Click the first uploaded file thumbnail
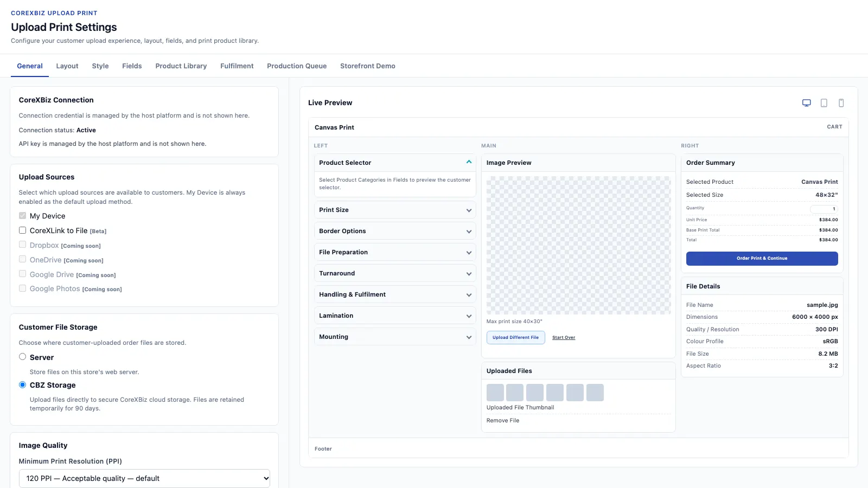Image resolution: width=868 pixels, height=488 pixels. point(495,393)
